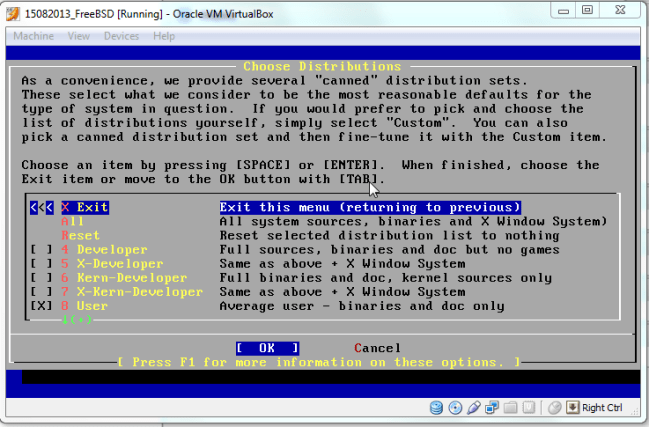Click the USB devices status icon
649x427 pixels.
click(x=473, y=408)
